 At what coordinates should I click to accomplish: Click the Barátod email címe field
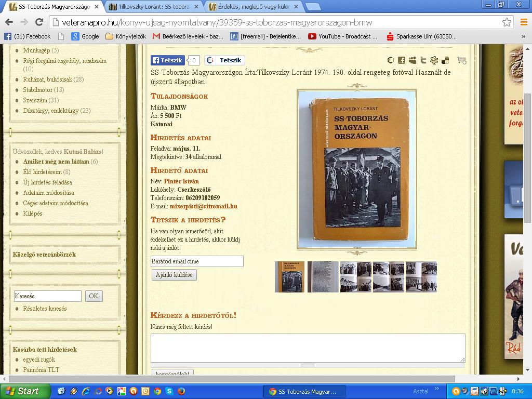pyautogui.click(x=197, y=261)
